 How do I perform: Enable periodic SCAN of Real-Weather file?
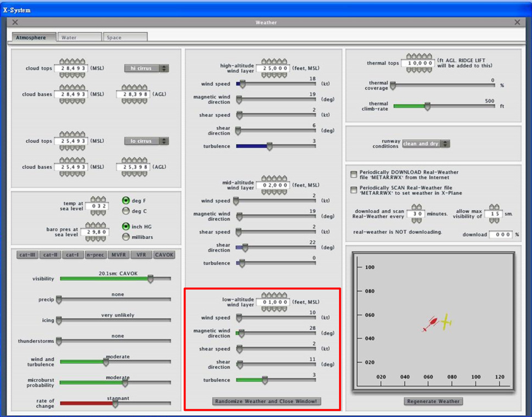point(354,190)
